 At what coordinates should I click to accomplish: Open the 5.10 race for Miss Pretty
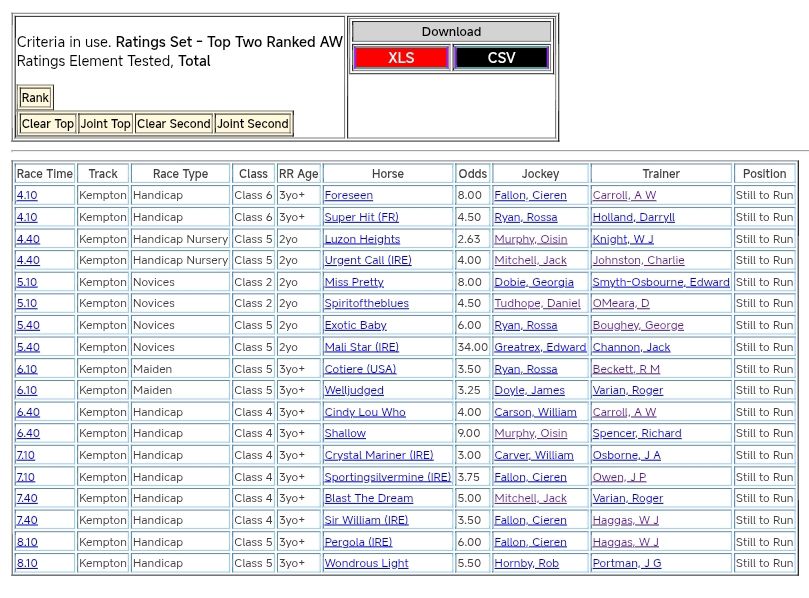27,282
